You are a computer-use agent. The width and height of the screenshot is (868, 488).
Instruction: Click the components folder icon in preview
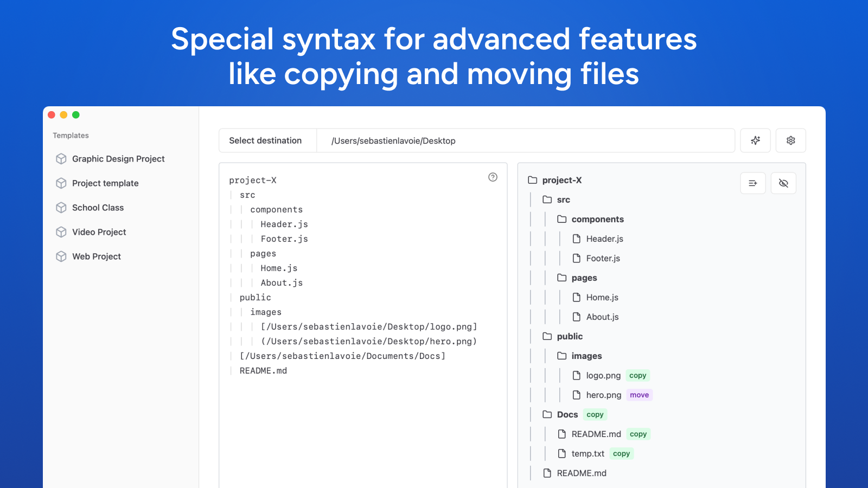coord(562,219)
